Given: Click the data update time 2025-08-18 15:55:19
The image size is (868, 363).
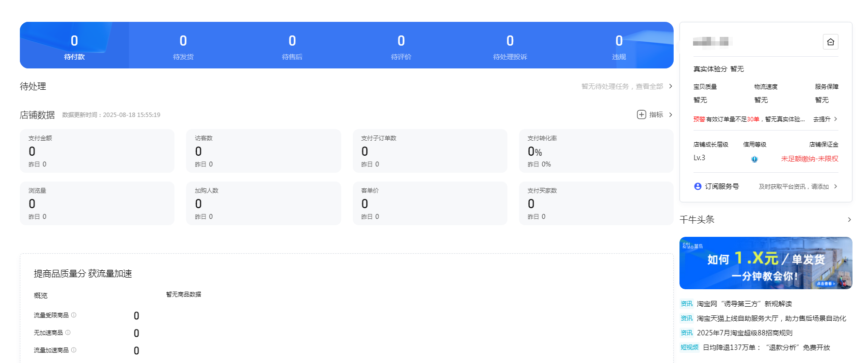Looking at the screenshot, I should (x=131, y=115).
